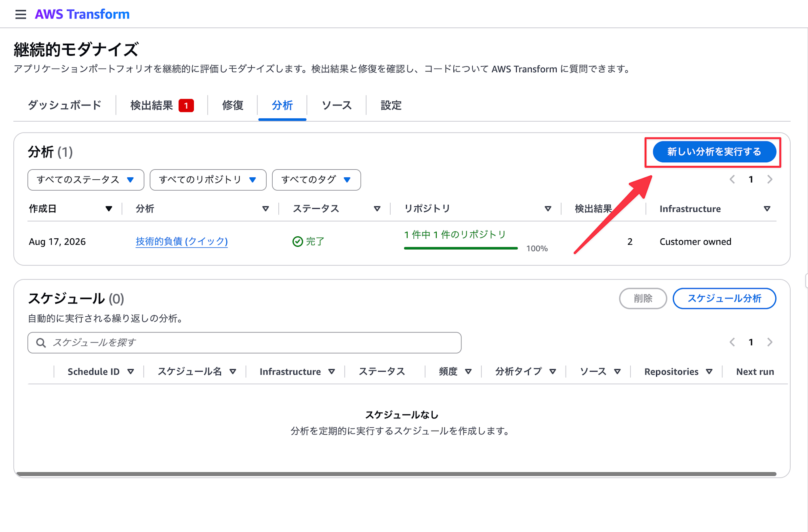Screen dimensions: 808x532
Task: Go to previous page of analyses list
Action: tap(732, 179)
